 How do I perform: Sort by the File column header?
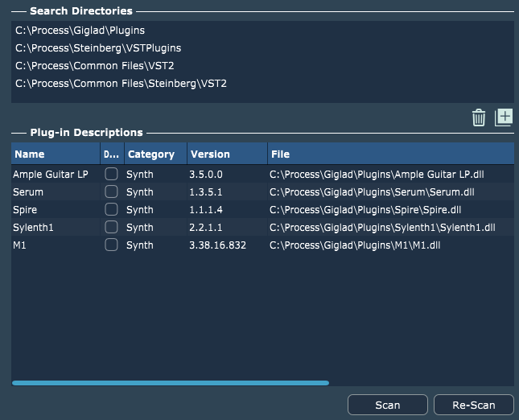390,154
